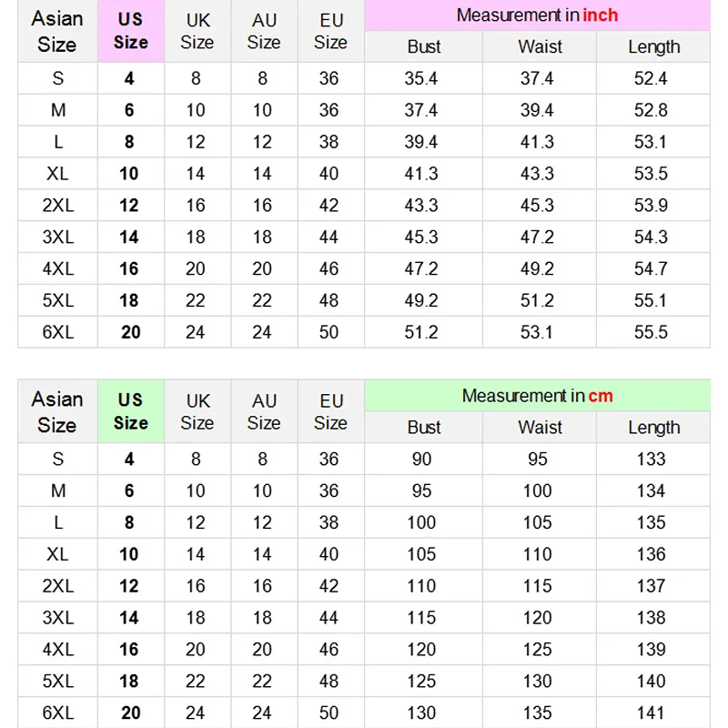Click the UK Size header in inch table
The height and width of the screenshot is (728, 728).
[x=197, y=31]
